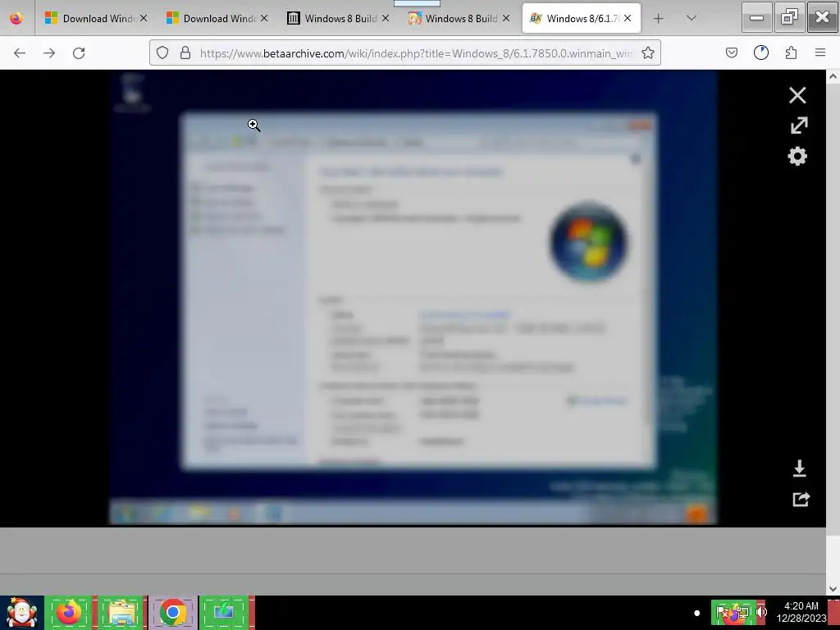Open tracking protection shield info
The width and height of the screenshot is (840, 630).
click(162, 52)
